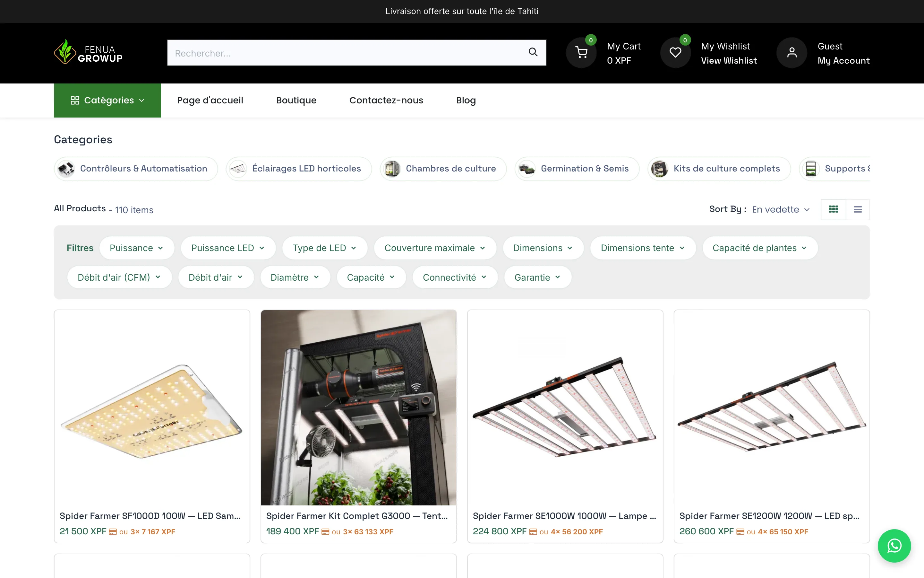Image resolution: width=924 pixels, height=578 pixels.
Task: Select Kits de culture complets category
Action: point(719,169)
